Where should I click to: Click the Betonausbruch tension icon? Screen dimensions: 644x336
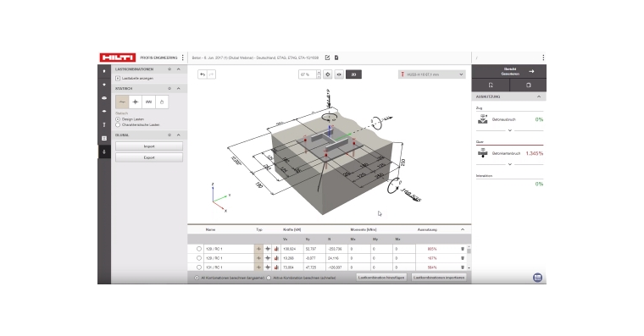coord(483,119)
